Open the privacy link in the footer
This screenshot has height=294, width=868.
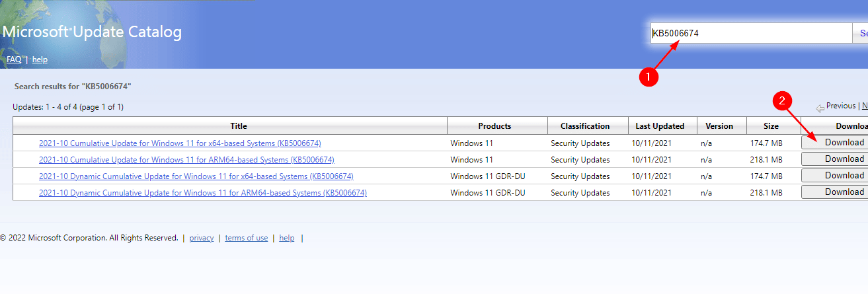tap(202, 238)
